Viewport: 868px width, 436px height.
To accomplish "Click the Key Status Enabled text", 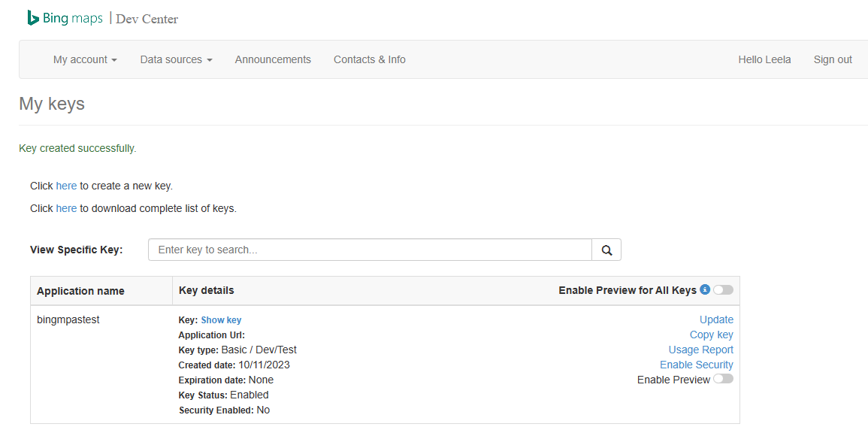I will 224,395.
